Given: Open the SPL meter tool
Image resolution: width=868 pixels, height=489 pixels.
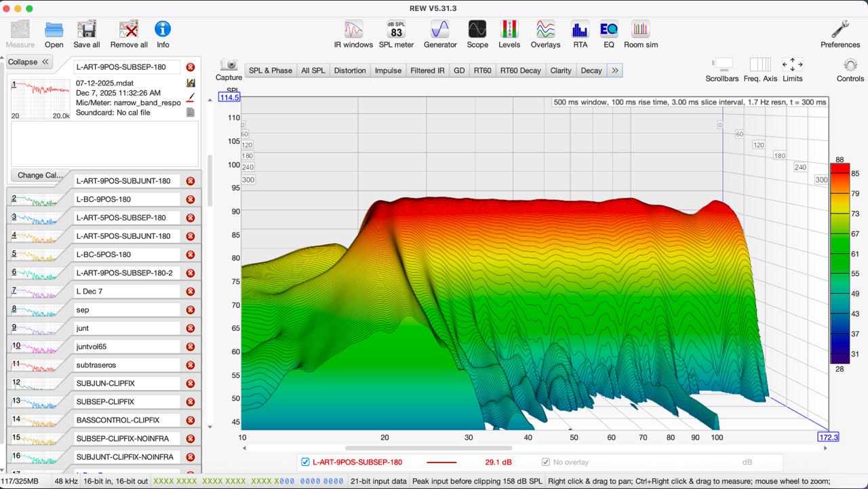Looking at the screenshot, I should pyautogui.click(x=396, y=31).
